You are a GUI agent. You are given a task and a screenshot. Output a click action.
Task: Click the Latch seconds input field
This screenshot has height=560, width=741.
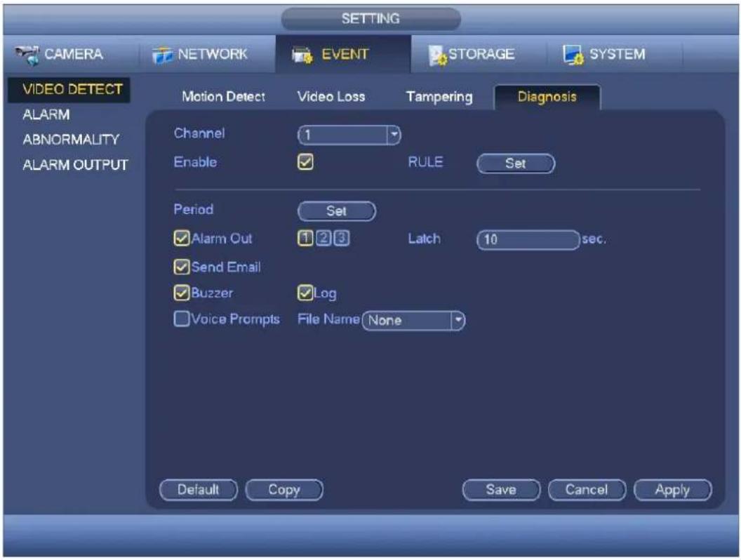528,240
